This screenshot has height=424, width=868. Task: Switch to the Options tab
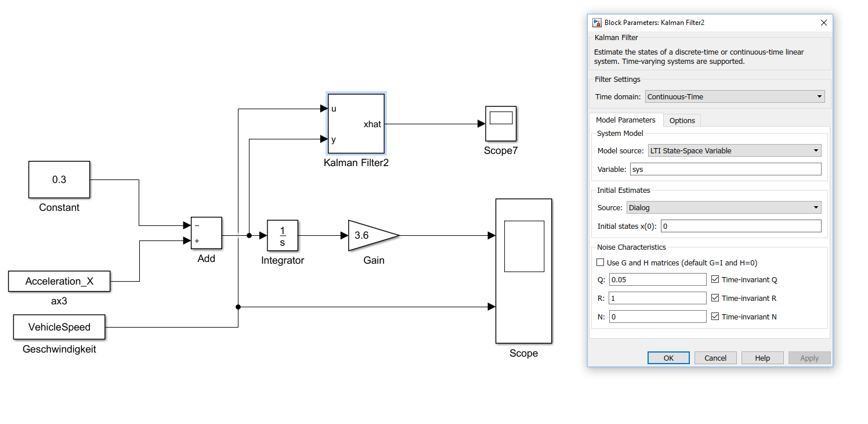[682, 121]
